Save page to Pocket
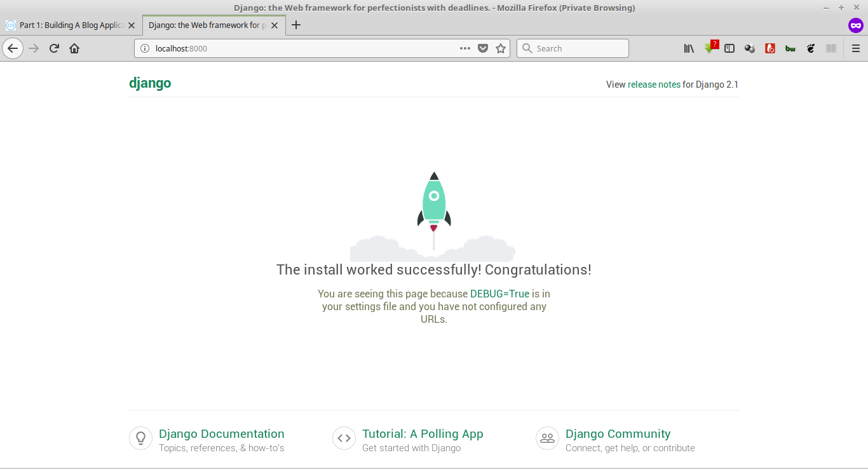The width and height of the screenshot is (868, 469). coord(483,48)
